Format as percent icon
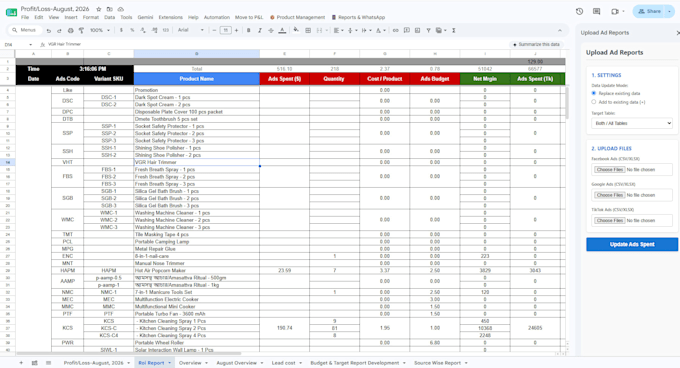The height and width of the screenshot is (368, 680). (x=132, y=30)
